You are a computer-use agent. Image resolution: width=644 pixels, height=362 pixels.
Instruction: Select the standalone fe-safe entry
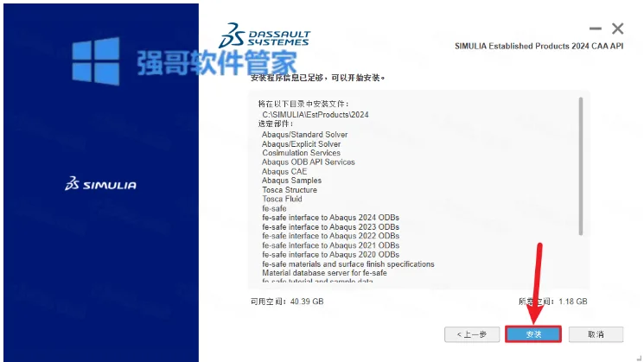click(274, 208)
